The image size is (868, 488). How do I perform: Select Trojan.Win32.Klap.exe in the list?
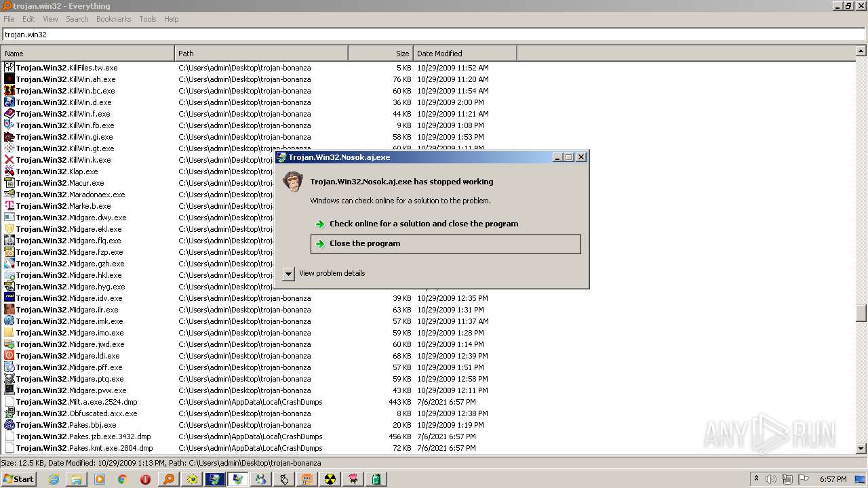[57, 171]
